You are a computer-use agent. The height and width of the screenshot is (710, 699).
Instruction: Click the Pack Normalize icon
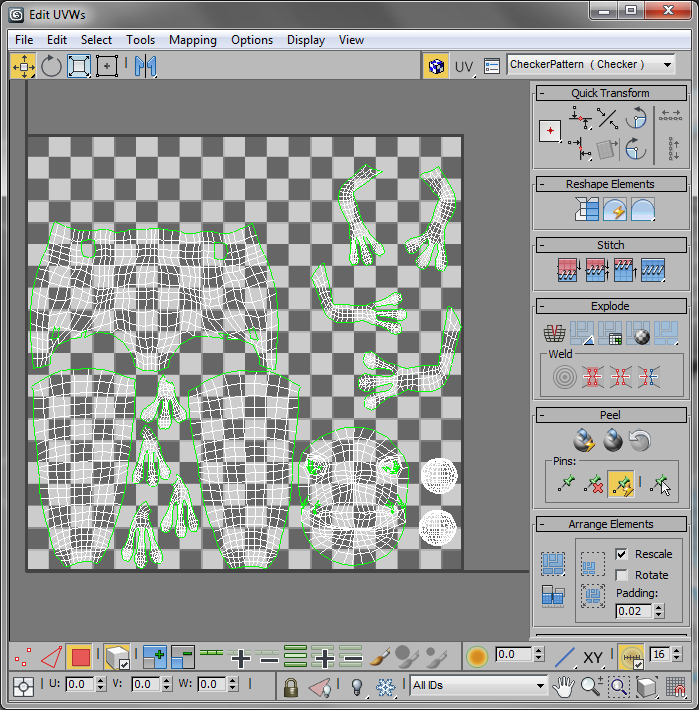(593, 595)
